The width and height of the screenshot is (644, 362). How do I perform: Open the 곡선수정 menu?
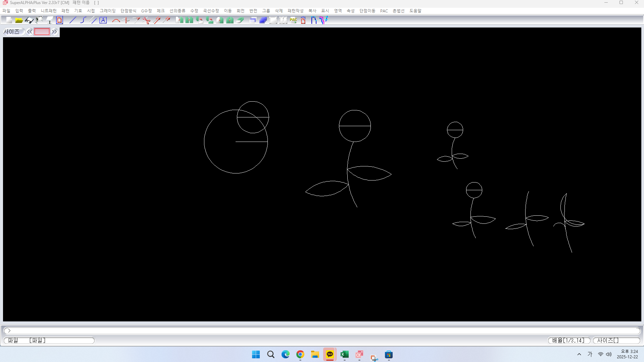pyautogui.click(x=211, y=11)
